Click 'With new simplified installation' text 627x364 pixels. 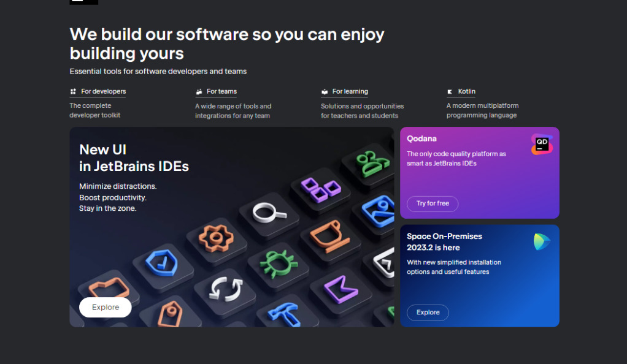click(x=454, y=267)
